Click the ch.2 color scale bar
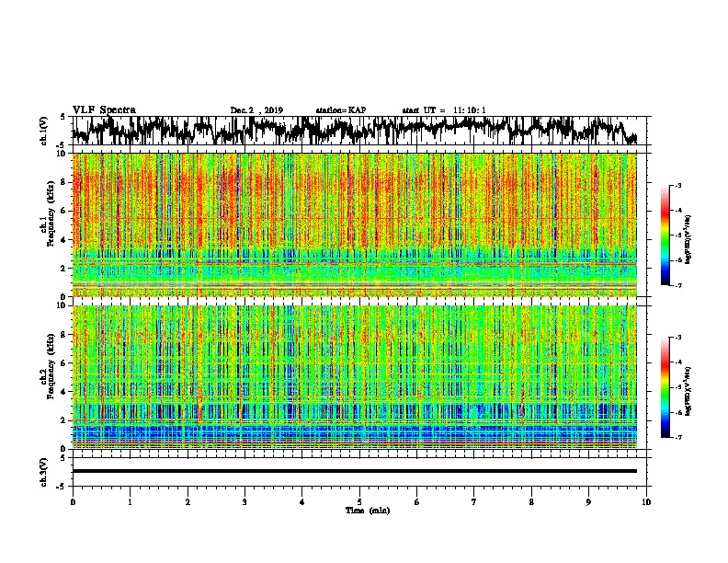 [x=665, y=387]
